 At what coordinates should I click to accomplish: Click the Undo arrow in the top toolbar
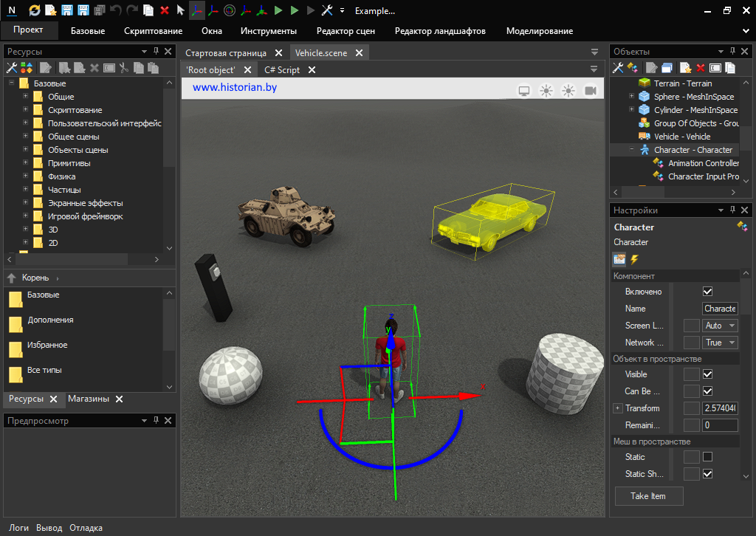coord(116,10)
